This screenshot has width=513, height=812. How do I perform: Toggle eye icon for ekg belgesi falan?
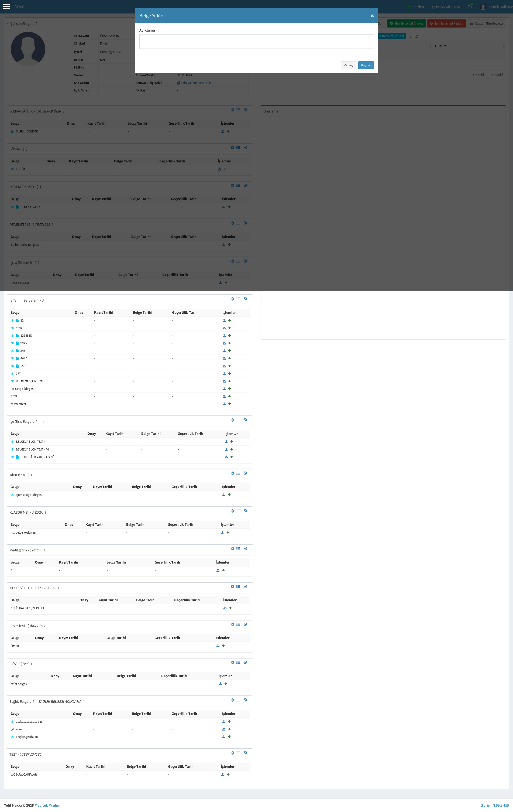[12, 737]
